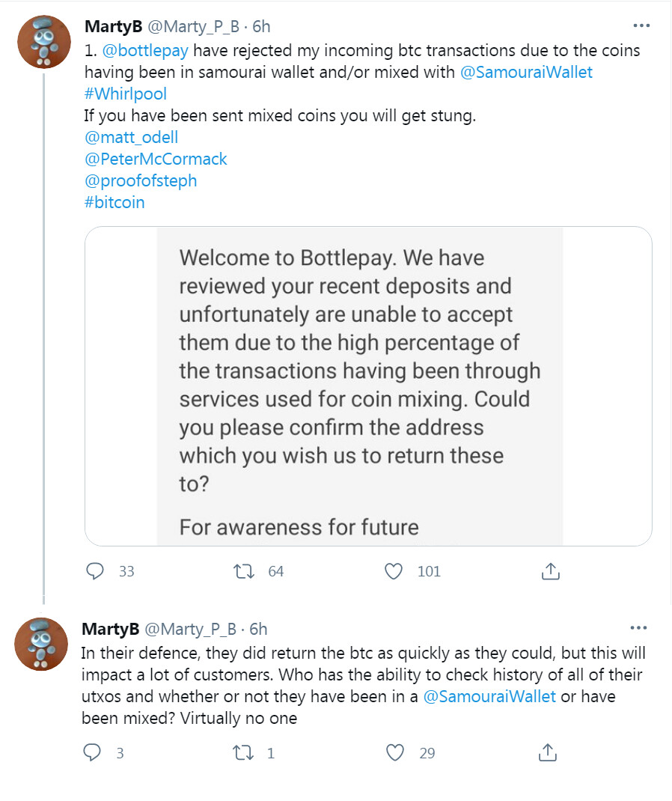Like the first tweet with 101 likes
The height and width of the screenshot is (801, 672).
point(394,571)
